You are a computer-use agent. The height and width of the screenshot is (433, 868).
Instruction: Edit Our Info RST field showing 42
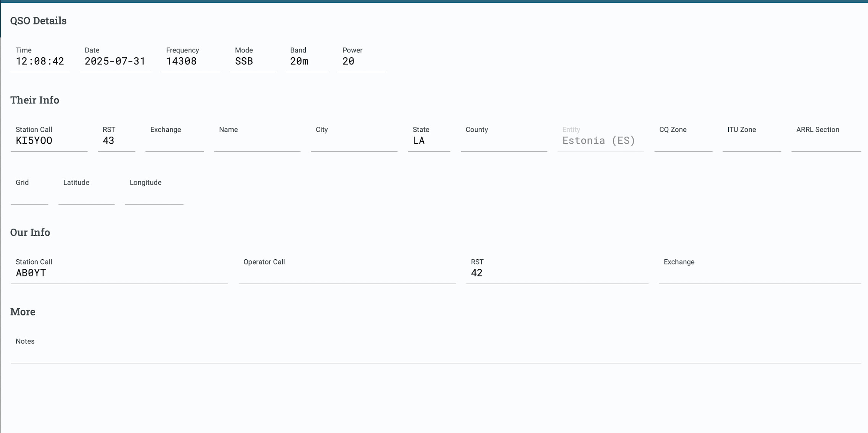pos(557,270)
